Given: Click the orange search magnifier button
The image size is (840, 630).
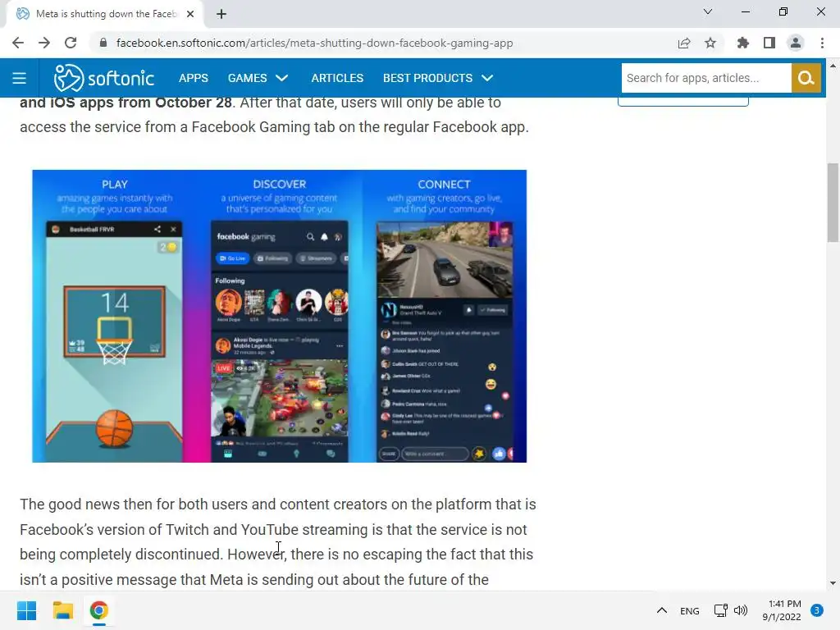Looking at the screenshot, I should 806,78.
